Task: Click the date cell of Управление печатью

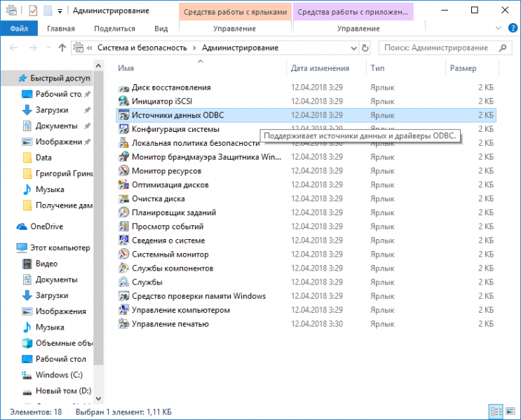Action: pos(317,324)
